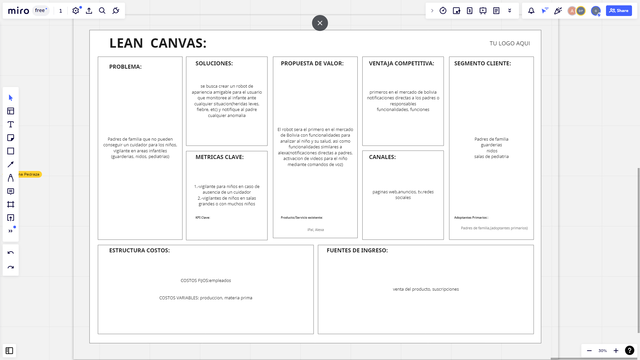Select the Shape rectangle tool

tap(11, 151)
